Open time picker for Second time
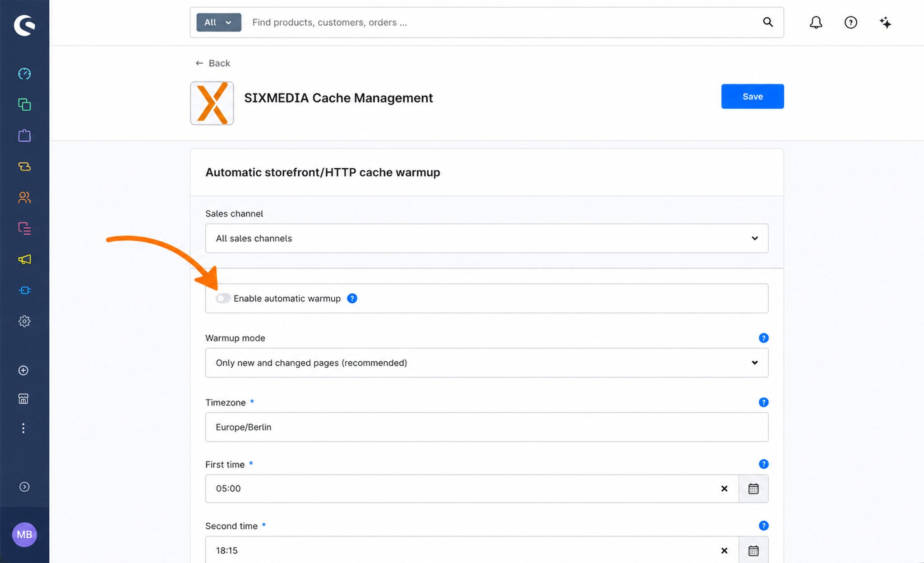 pyautogui.click(x=753, y=550)
